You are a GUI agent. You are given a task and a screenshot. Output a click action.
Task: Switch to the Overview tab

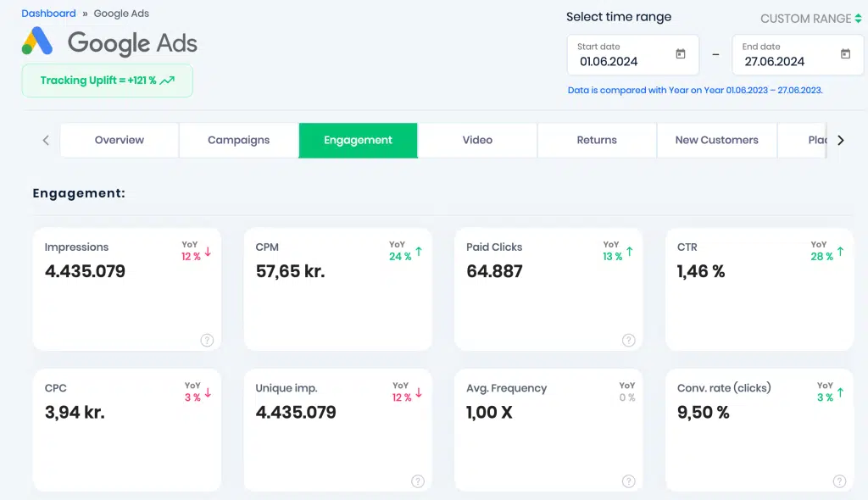pos(119,140)
